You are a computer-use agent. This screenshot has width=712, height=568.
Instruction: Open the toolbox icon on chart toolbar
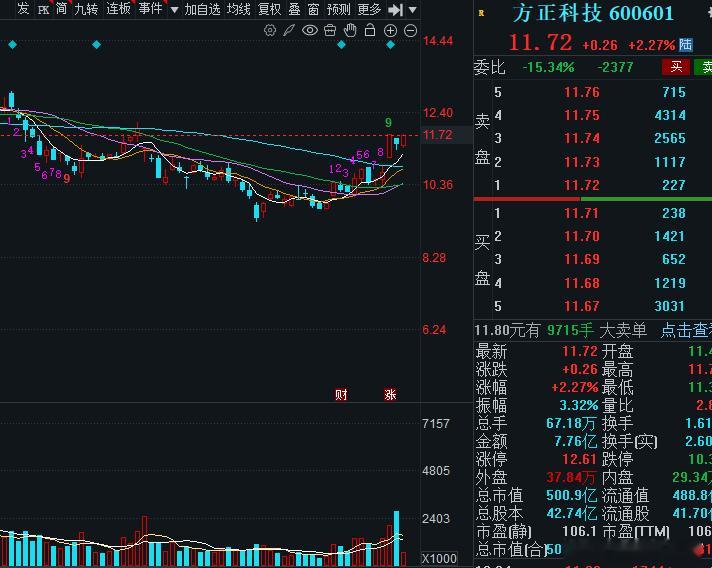[x=330, y=30]
